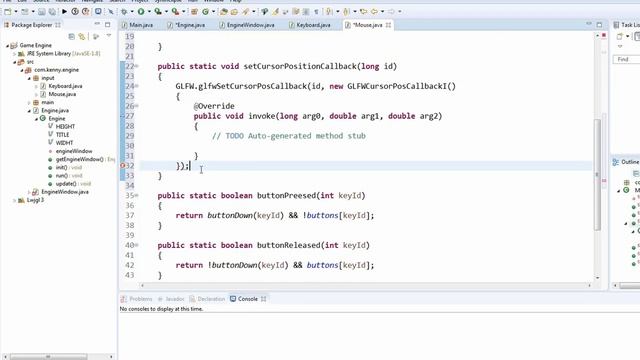Screen dimensions: 640x360
Task: Open the Javadoc tab
Action: coord(171,299)
